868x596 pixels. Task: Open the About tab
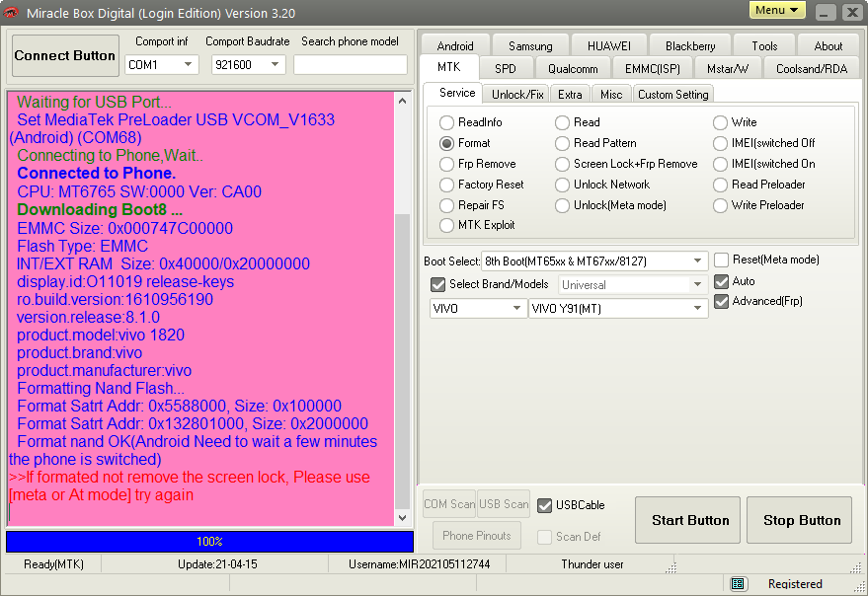point(829,46)
